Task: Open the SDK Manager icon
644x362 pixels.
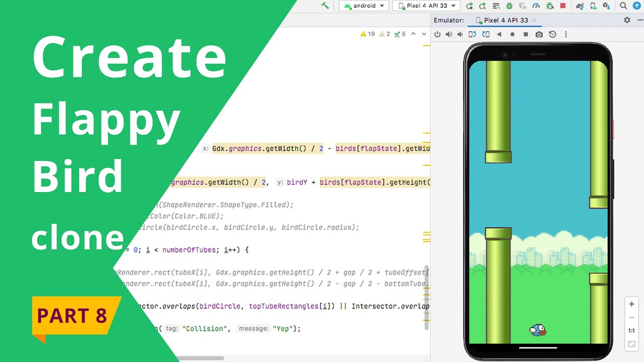Action: click(606, 6)
